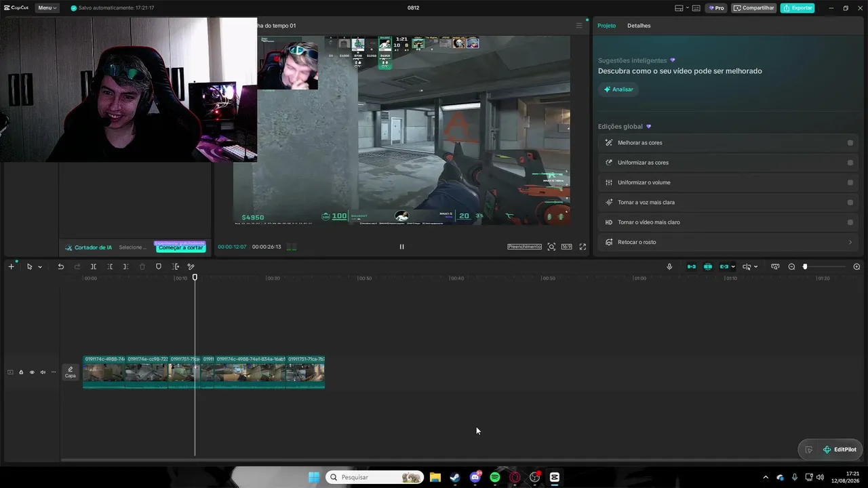Open the Windows Start menu

point(314,477)
